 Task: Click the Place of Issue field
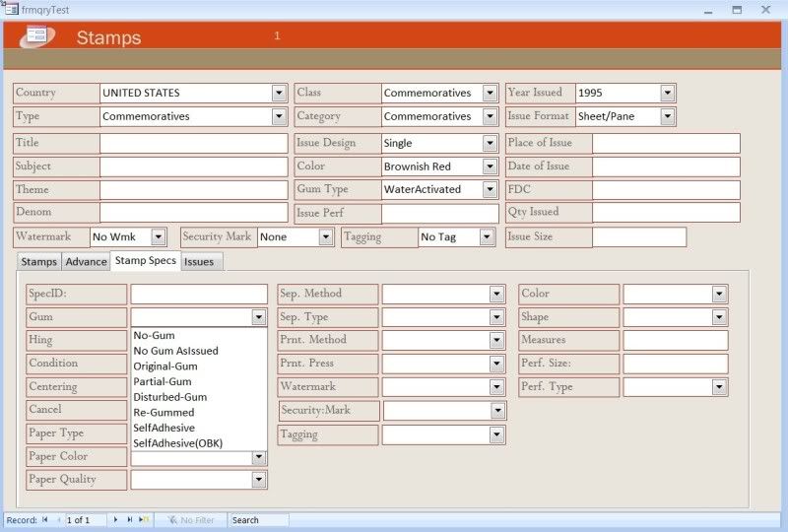click(x=666, y=143)
